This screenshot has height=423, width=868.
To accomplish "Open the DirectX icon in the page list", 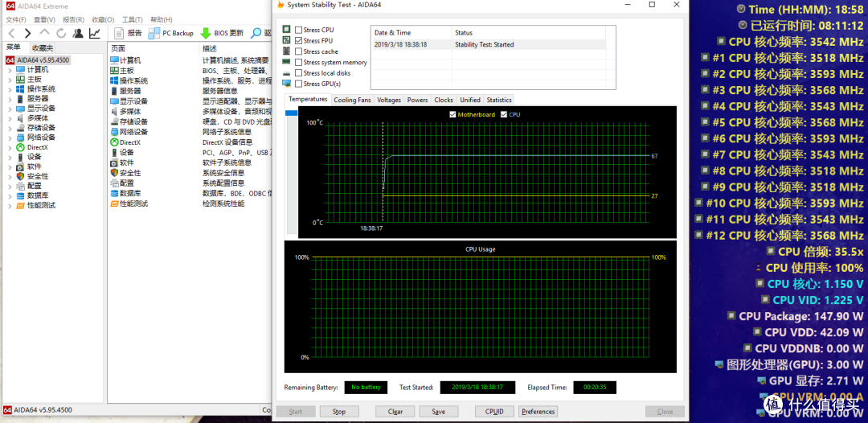I will point(115,142).
